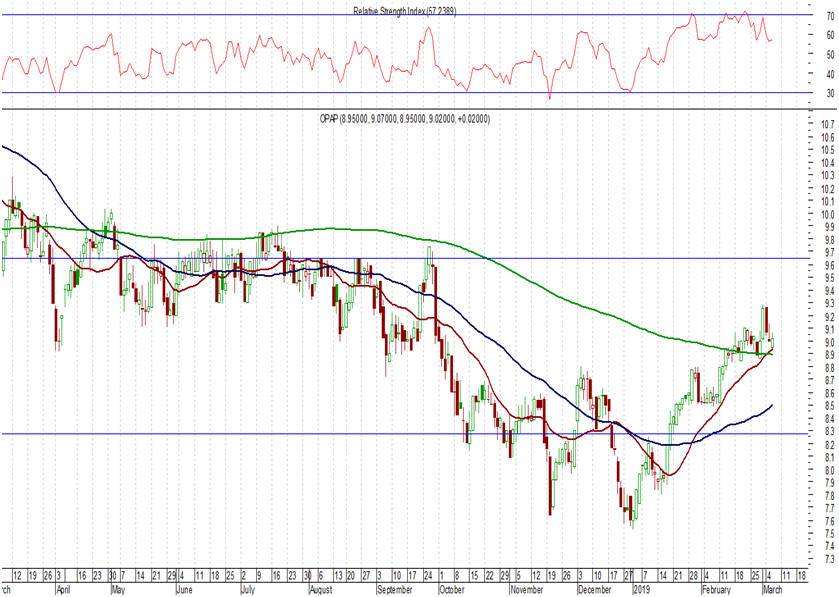Select the February month label
Image resolution: width=839 pixels, height=597 pixels.
716,590
